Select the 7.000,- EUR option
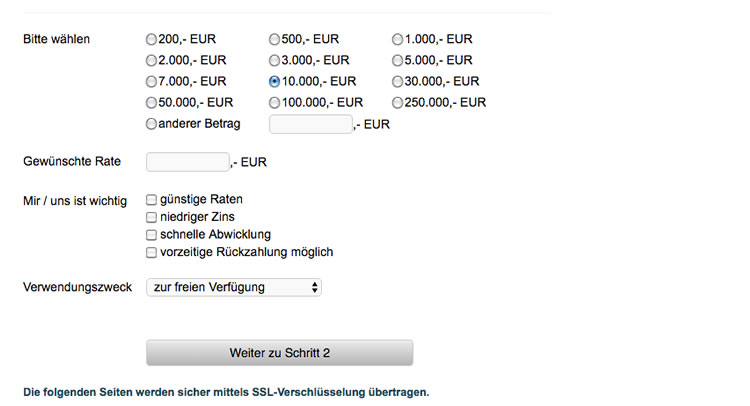The height and width of the screenshot is (406, 750). point(152,82)
